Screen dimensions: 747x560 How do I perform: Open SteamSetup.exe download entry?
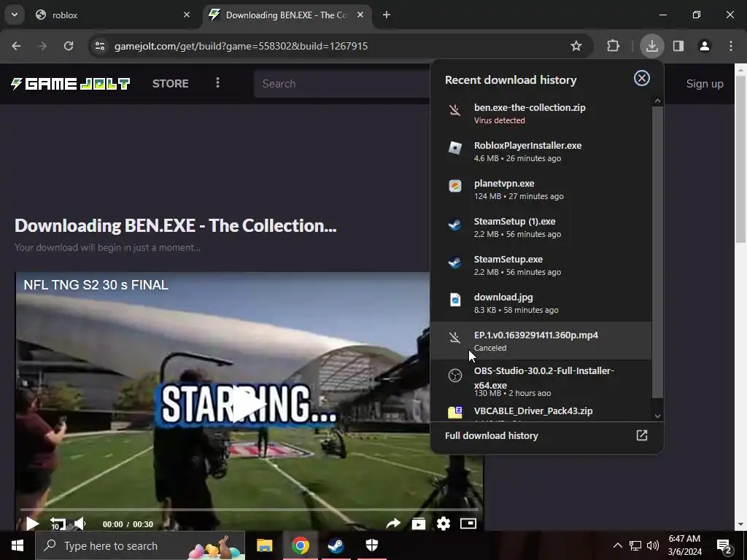point(541,265)
